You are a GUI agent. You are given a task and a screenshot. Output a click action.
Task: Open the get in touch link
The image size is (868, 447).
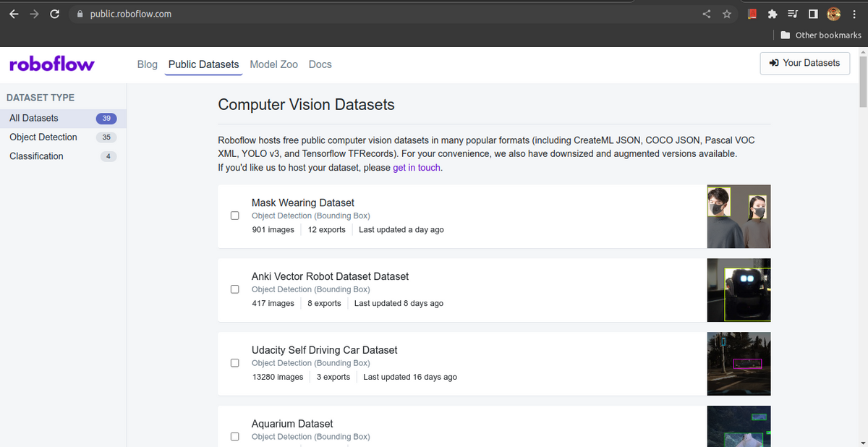point(417,166)
